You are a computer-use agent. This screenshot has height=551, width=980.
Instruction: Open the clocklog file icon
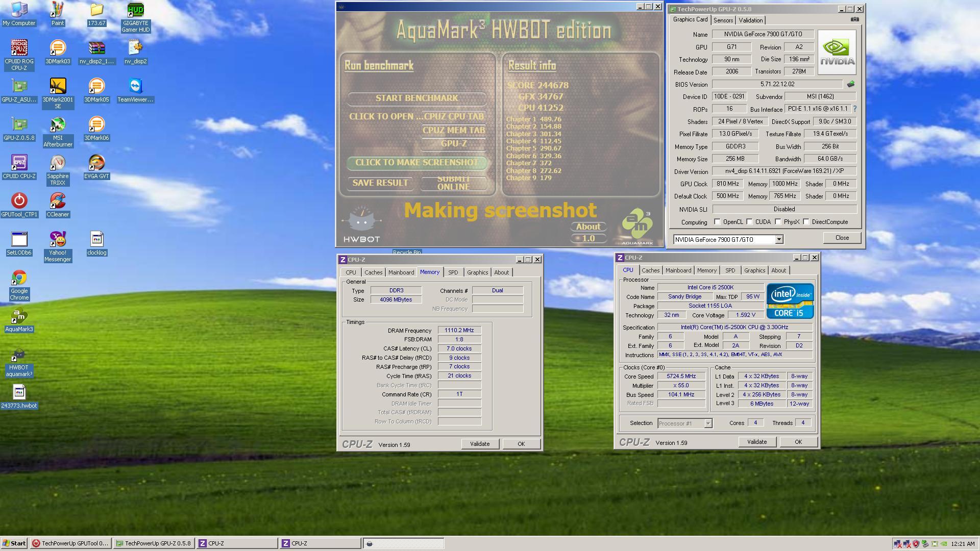pos(96,243)
